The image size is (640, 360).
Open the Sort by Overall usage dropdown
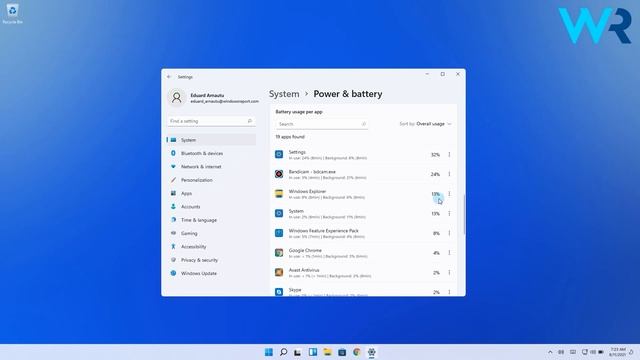[x=425, y=124]
